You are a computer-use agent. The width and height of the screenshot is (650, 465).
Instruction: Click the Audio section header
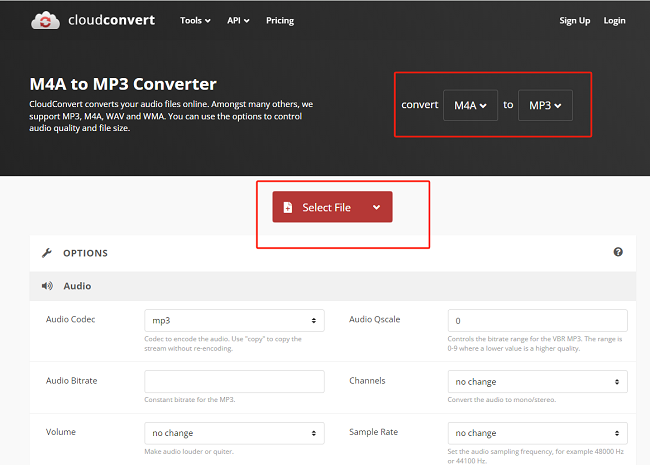(x=332, y=286)
